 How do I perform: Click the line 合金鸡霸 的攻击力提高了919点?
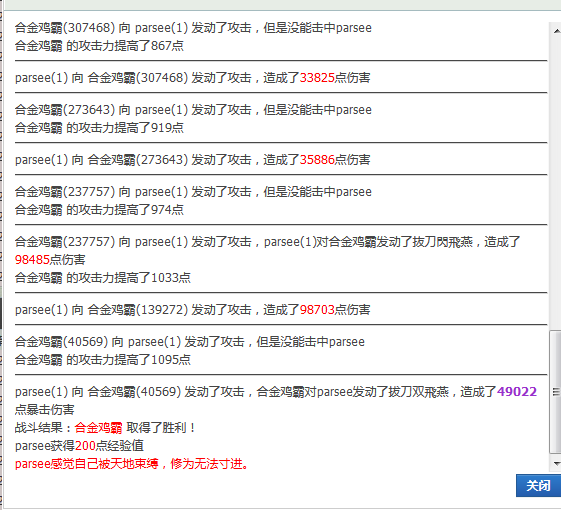pos(99,128)
